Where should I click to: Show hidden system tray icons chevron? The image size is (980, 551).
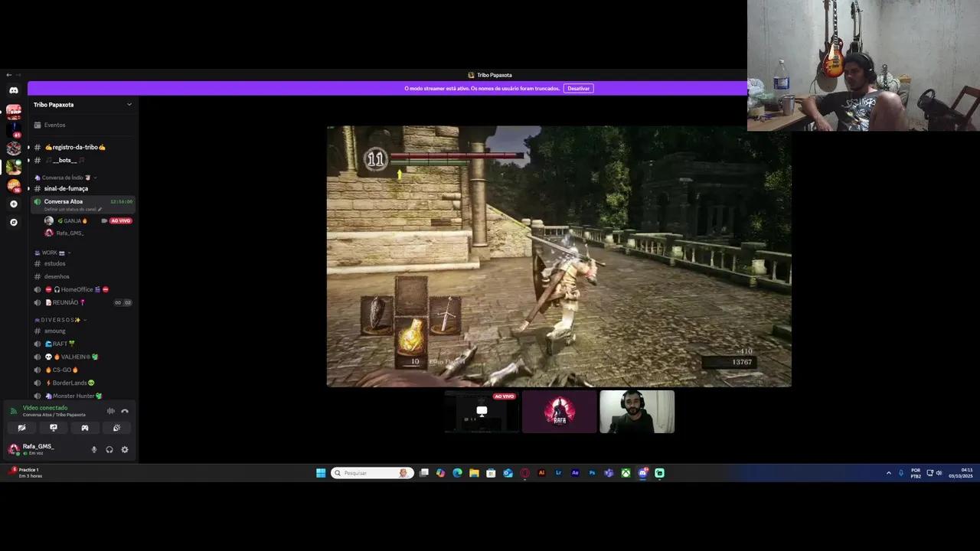tap(888, 473)
